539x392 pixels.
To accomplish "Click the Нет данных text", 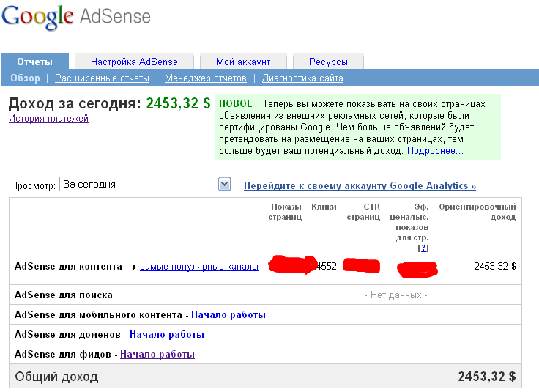I will click(395, 295).
